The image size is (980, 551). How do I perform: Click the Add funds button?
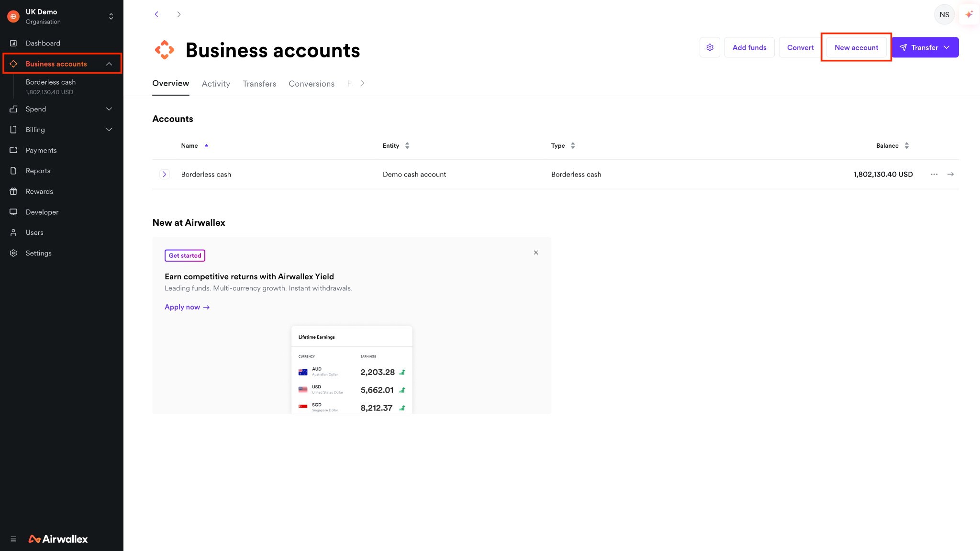[x=749, y=47]
